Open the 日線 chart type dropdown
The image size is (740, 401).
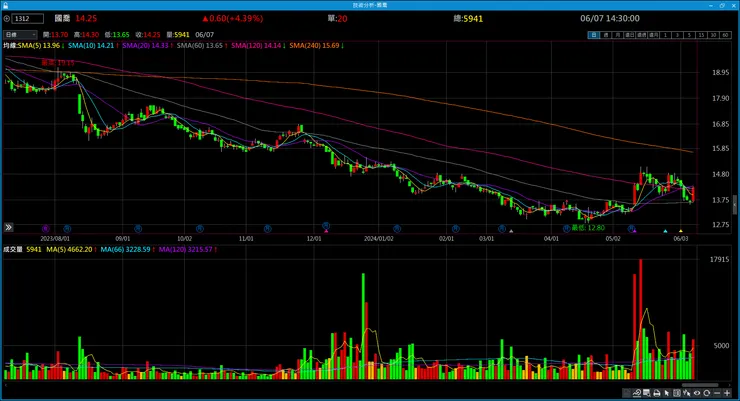20,34
